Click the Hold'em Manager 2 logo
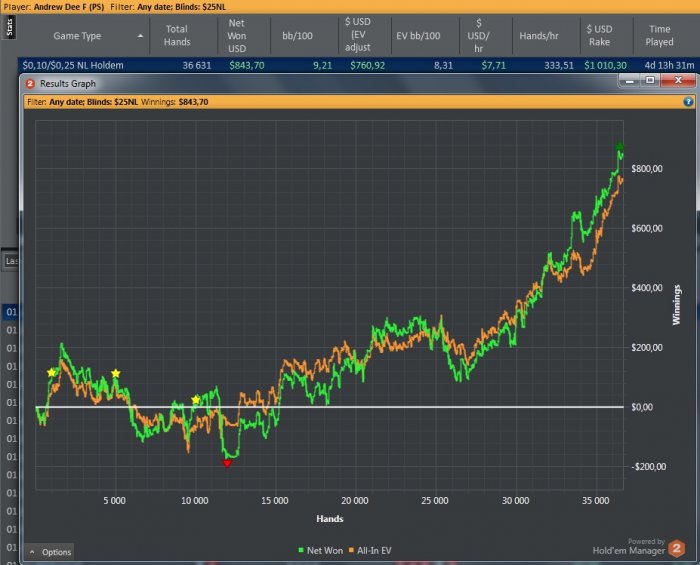The image size is (700, 565). tap(677, 548)
